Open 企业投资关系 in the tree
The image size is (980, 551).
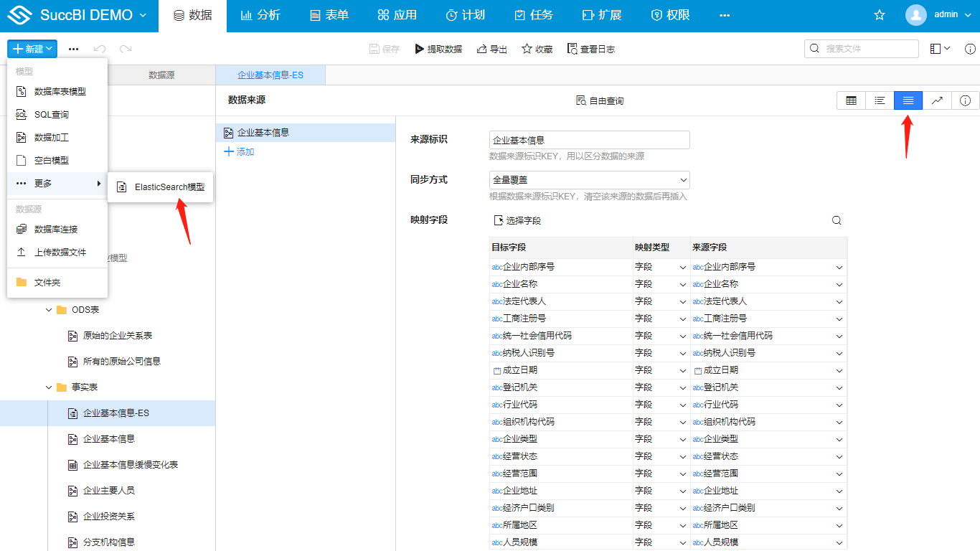pos(109,517)
